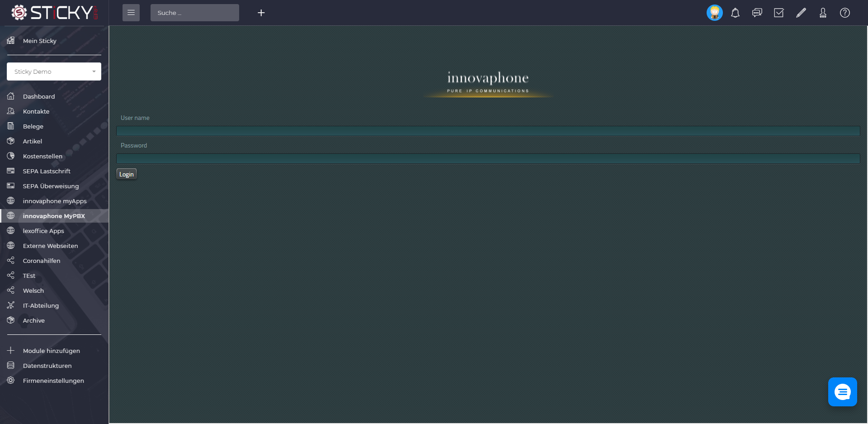
Task: Click the SEPA Überweisung label
Action: (51, 186)
